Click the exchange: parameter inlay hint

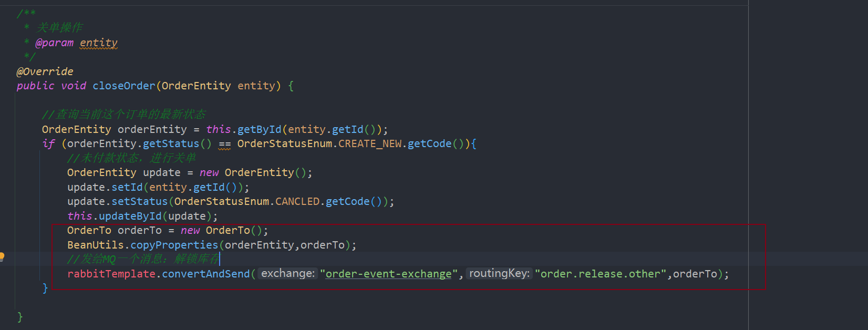[x=288, y=273]
